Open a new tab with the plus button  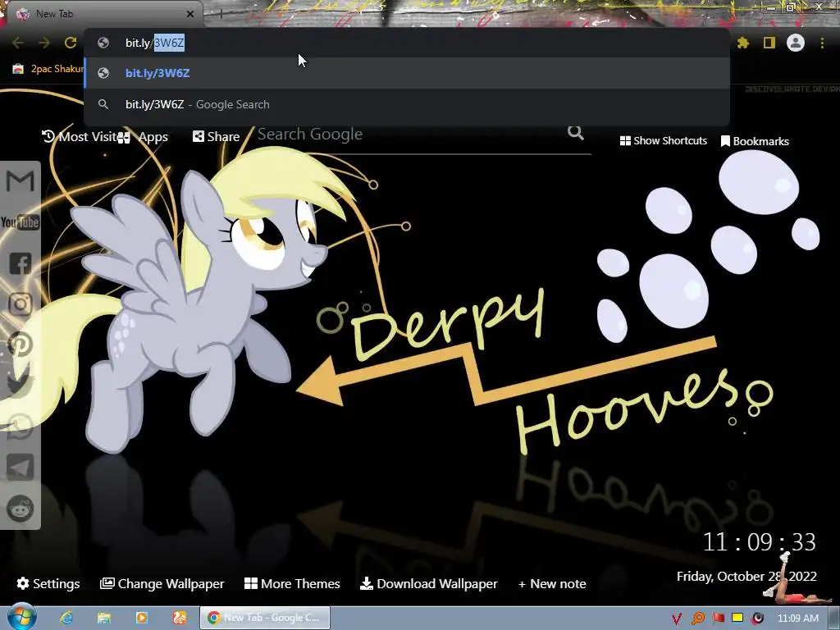click(221, 14)
